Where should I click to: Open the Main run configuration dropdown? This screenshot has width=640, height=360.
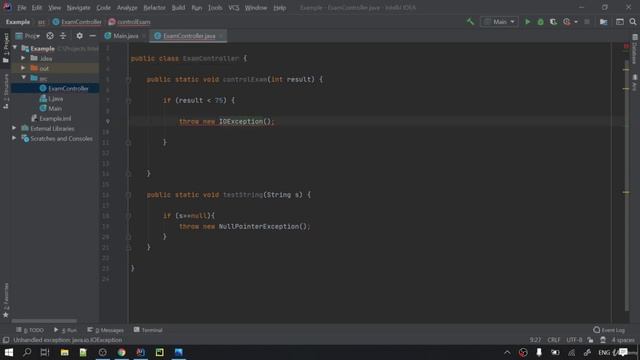click(x=499, y=22)
